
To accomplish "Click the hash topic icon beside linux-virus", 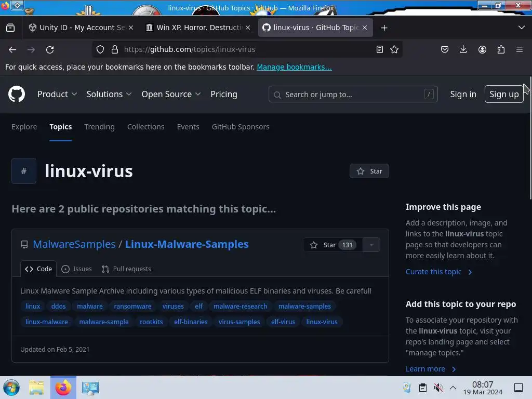I will point(24,171).
